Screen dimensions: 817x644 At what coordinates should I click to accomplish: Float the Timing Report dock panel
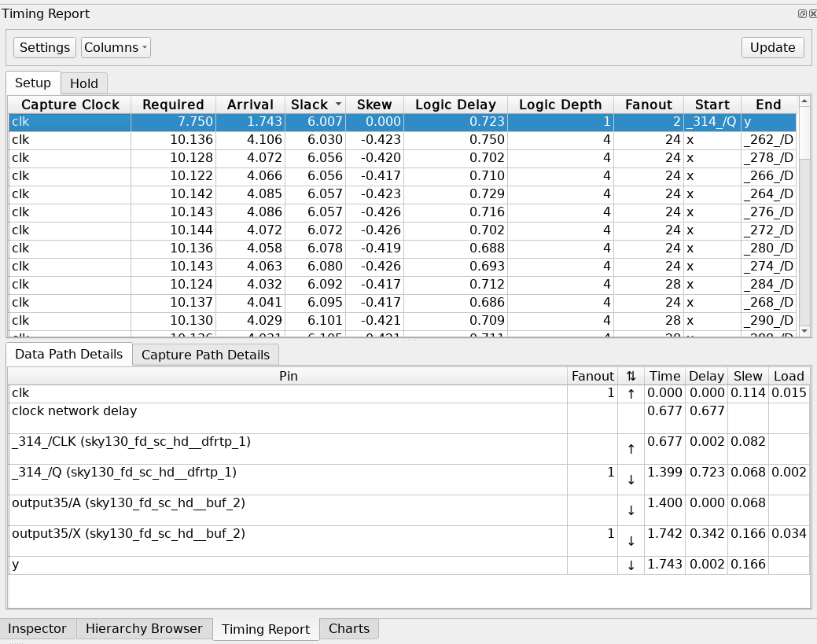point(802,13)
